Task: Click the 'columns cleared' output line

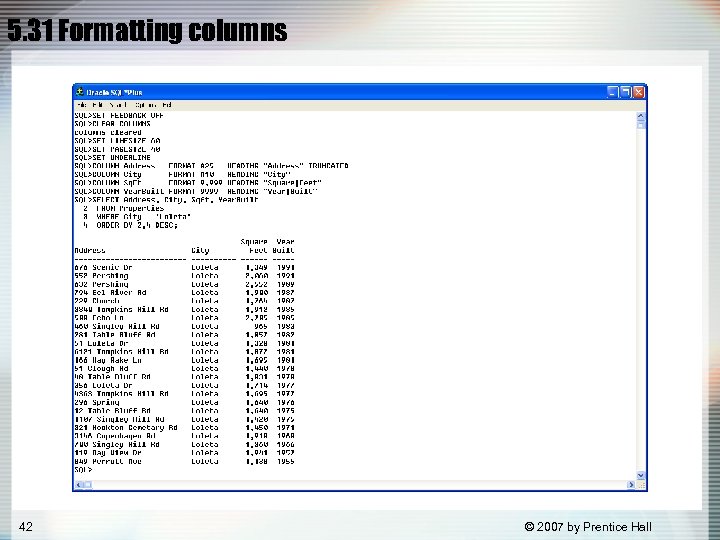Action: 108,132
